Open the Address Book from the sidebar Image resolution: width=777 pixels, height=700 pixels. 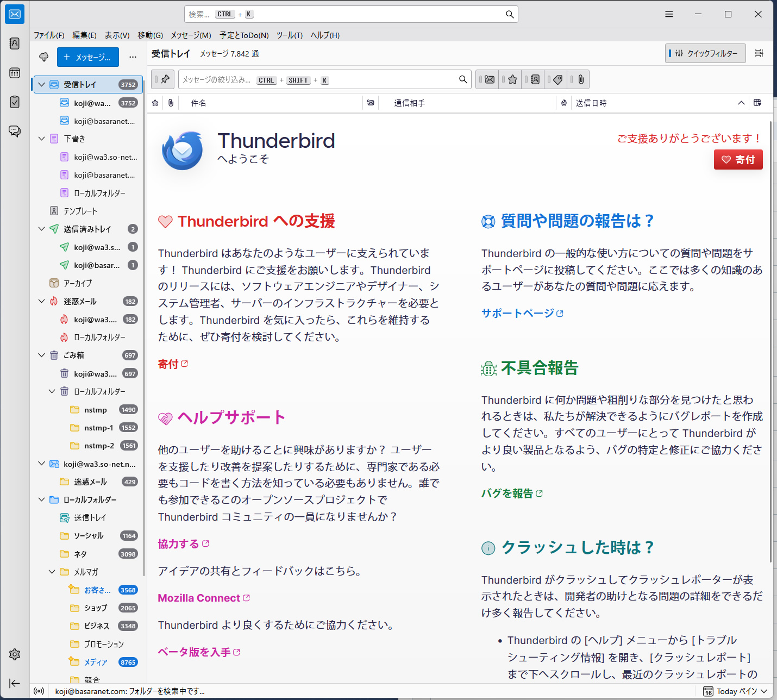[x=15, y=43]
